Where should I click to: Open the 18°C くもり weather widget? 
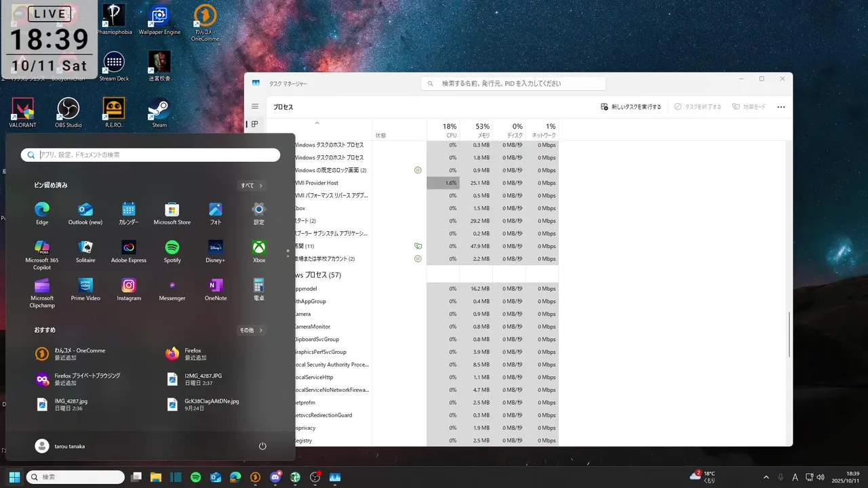(x=702, y=477)
